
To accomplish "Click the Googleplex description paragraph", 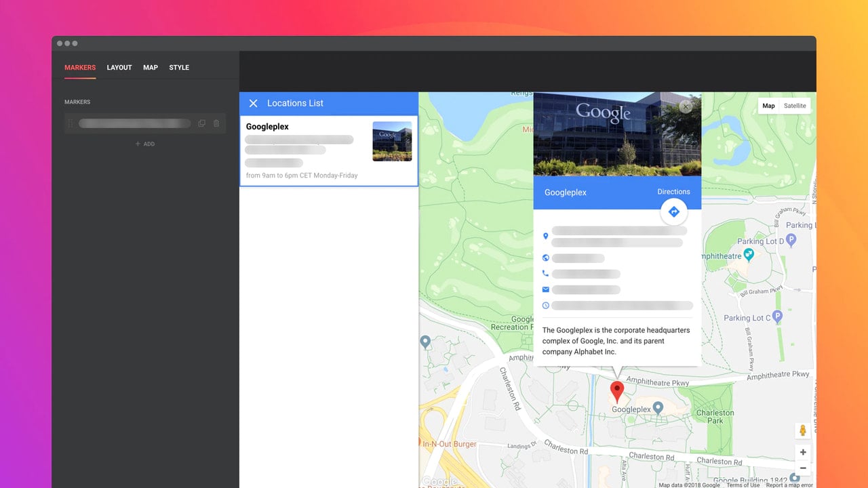I will [x=616, y=341].
